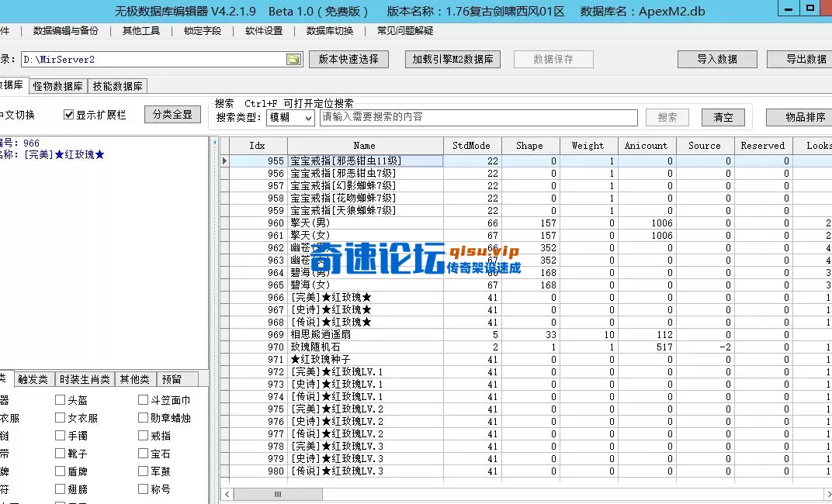
Task: Toggle the 显示扩展栏 checkbox
Action: coord(69,114)
